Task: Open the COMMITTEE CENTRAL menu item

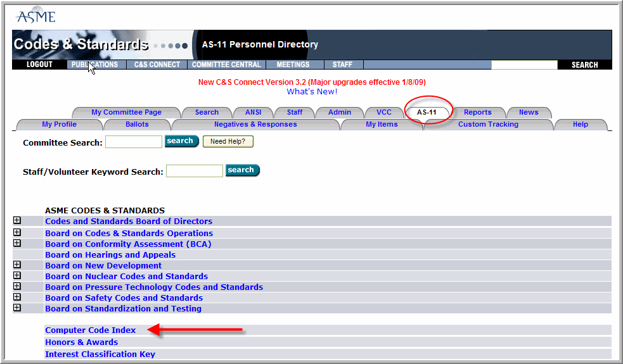Action: (226, 65)
